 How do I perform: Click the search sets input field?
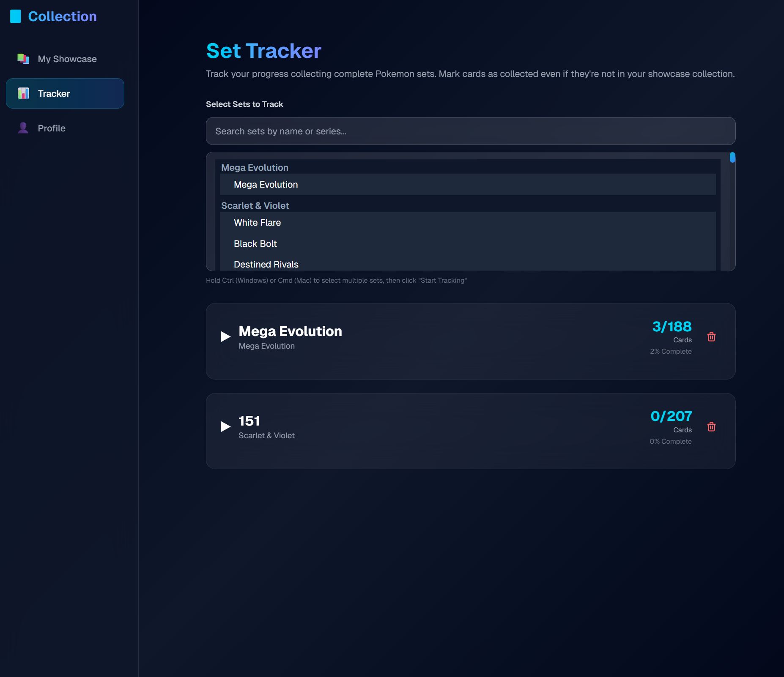pyautogui.click(x=471, y=131)
